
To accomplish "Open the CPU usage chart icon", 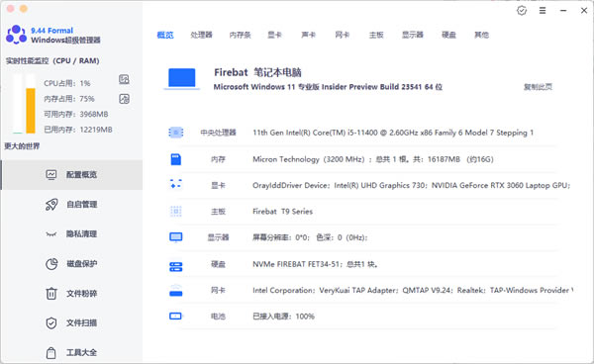I will click(125, 79).
